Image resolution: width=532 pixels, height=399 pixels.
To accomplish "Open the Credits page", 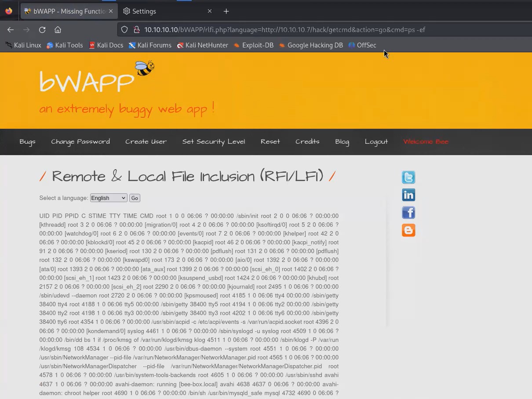I will [307, 141].
